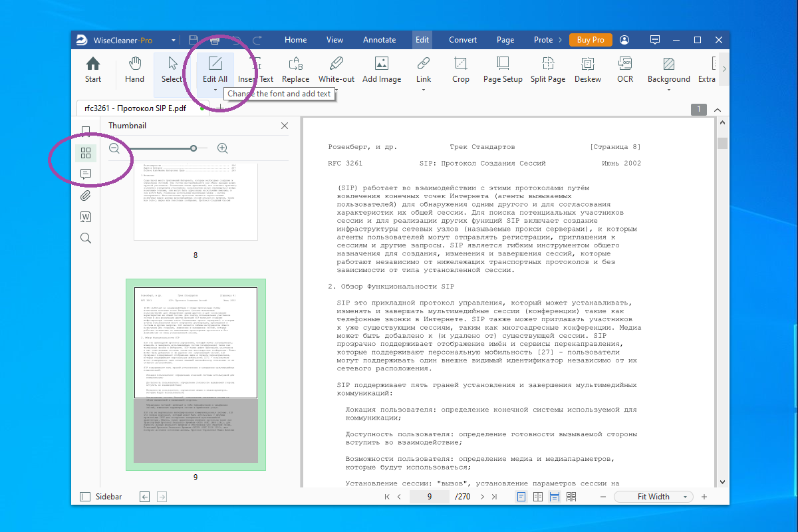Go back to the previous view

(x=145, y=497)
